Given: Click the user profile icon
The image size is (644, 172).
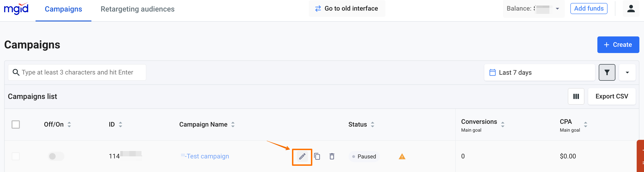Looking at the screenshot, I should (631, 9).
